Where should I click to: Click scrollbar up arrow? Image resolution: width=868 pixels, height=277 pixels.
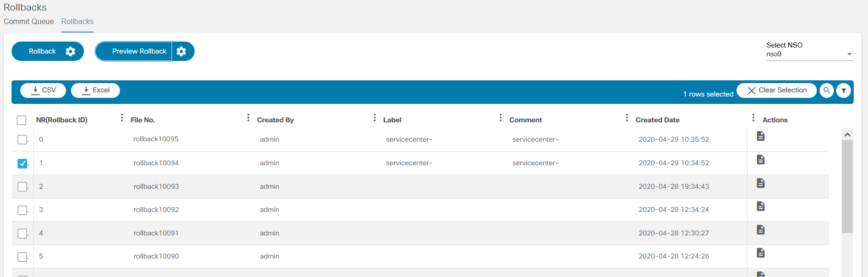pos(847,134)
